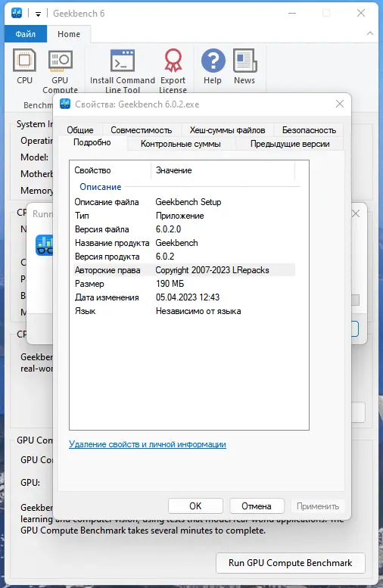
Task: Open the Контрольные суммы tab
Action: click(x=181, y=144)
